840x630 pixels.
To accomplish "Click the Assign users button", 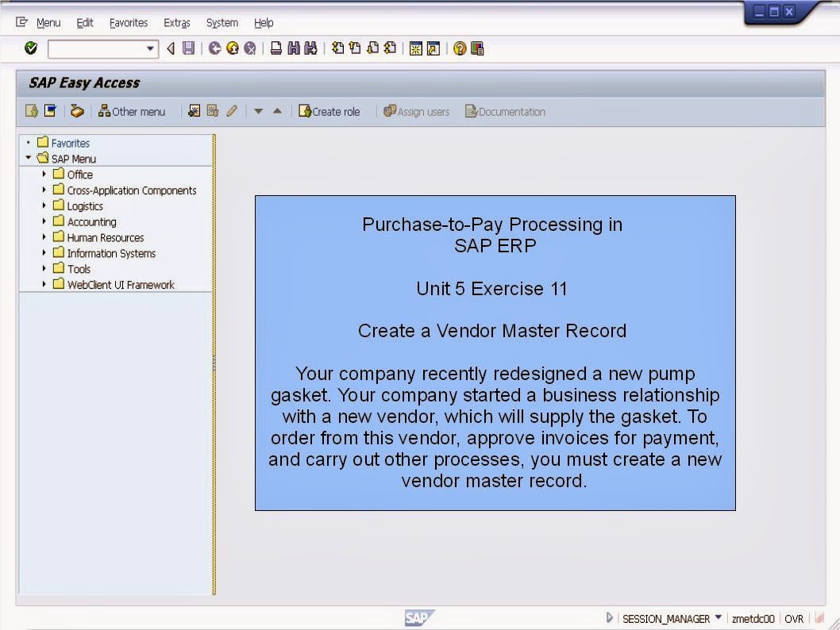I will 417,111.
